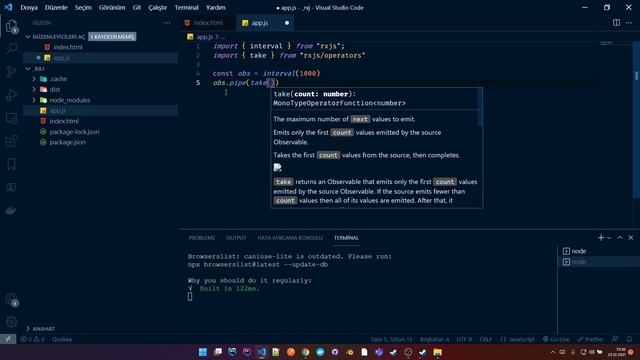Open the Run and Debug view

[x=11, y=95]
